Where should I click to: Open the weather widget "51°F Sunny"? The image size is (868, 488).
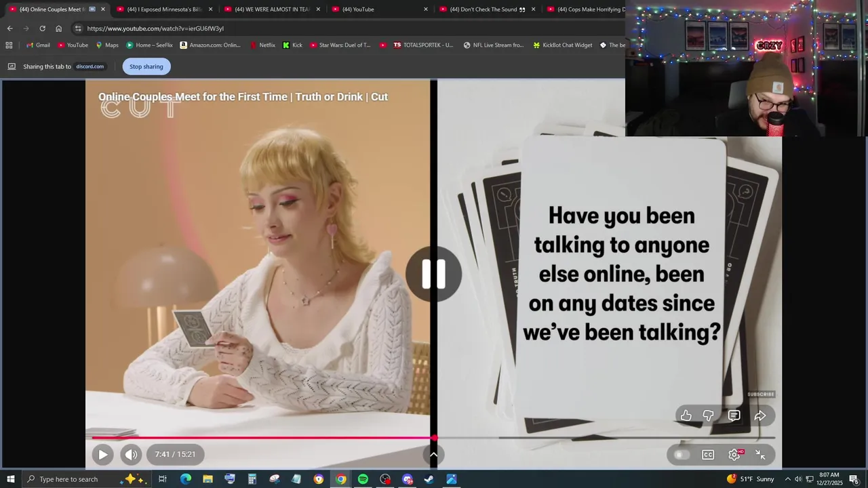tap(750, 479)
